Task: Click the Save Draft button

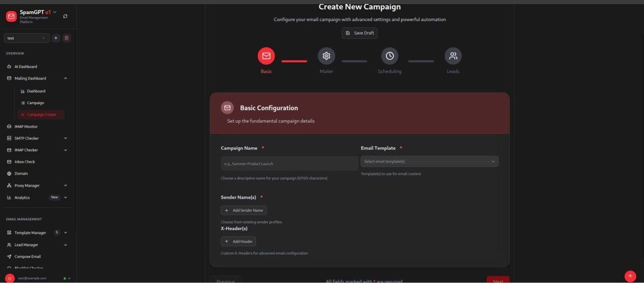Action: point(360,33)
